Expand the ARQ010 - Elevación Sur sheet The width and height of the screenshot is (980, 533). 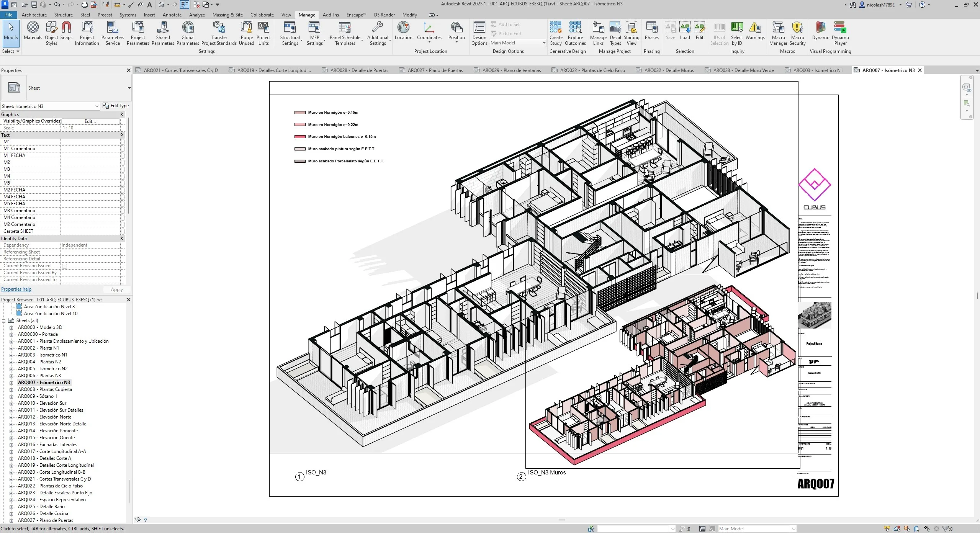tap(11, 404)
